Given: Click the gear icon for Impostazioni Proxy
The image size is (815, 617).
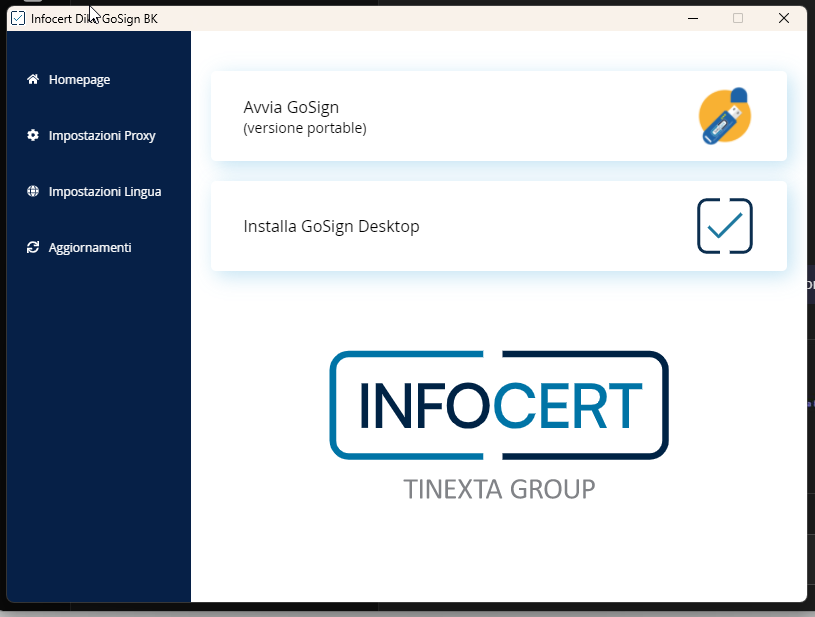Looking at the screenshot, I should [x=33, y=135].
